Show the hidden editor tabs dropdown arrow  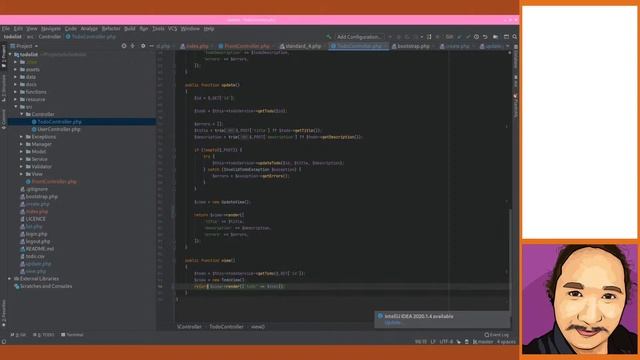507,46
